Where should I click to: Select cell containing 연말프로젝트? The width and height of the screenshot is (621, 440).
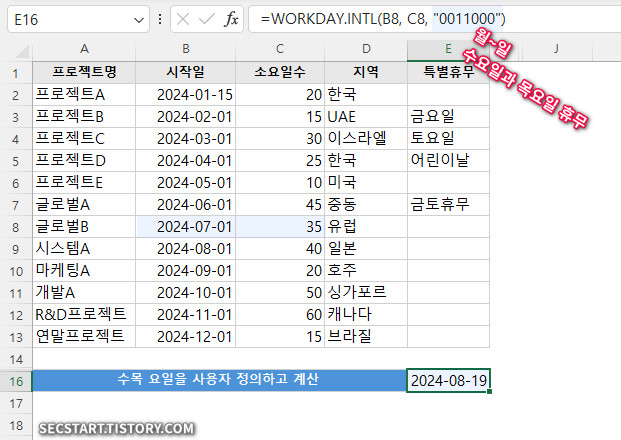(84, 337)
